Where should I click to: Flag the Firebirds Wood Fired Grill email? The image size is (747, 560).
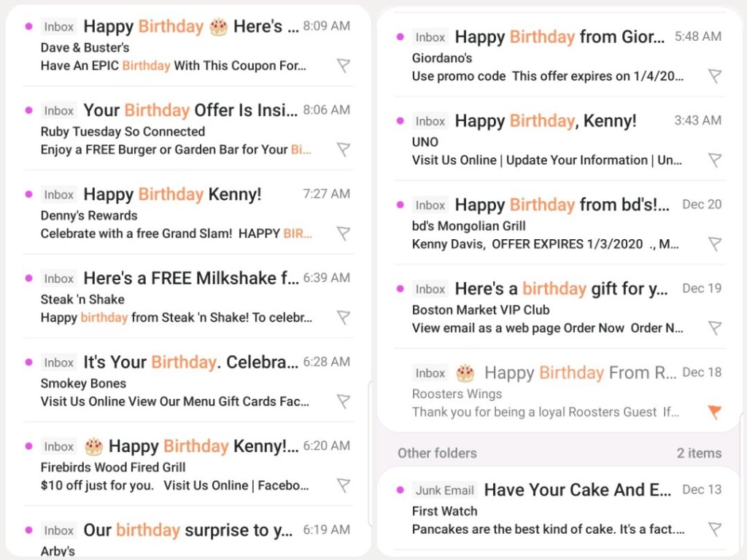click(x=343, y=485)
